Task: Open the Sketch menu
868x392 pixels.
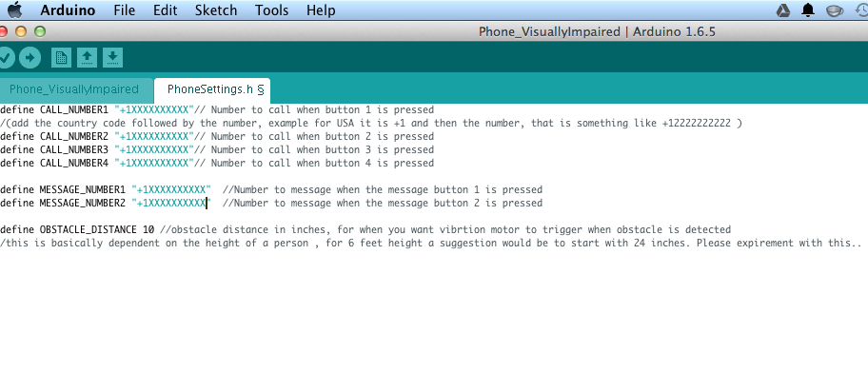Action: 216,10
